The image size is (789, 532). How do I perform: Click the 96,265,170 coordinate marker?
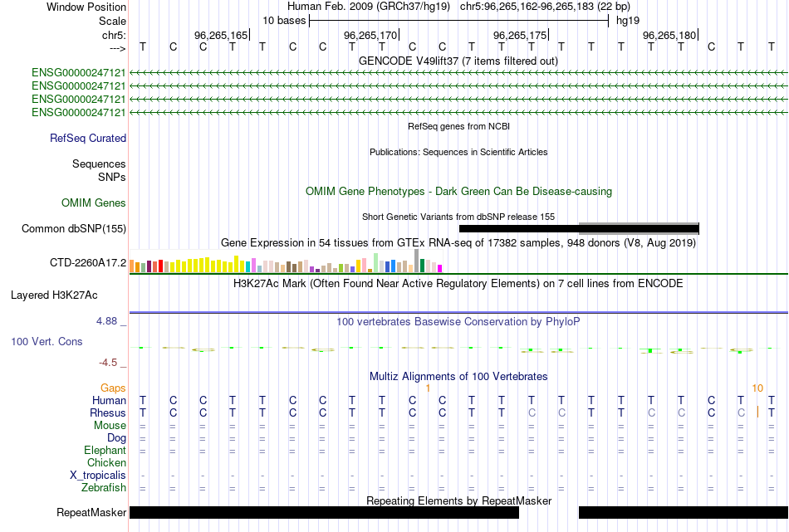click(x=371, y=35)
